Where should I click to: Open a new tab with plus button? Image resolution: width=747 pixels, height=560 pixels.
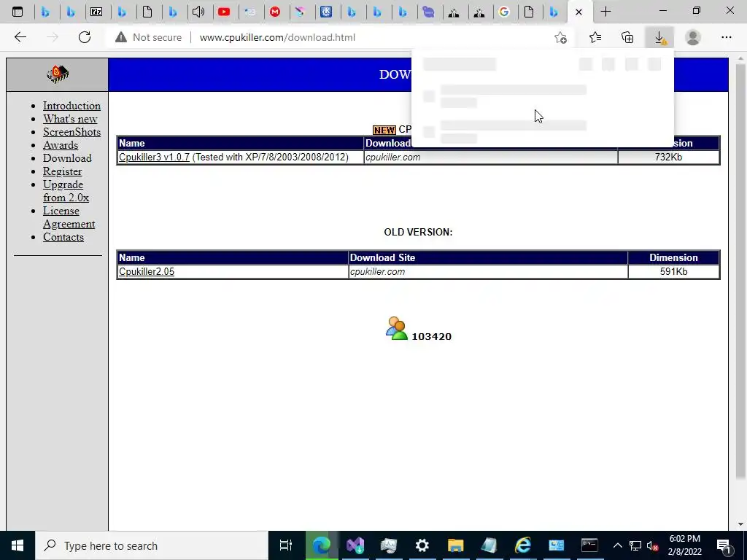(x=605, y=12)
